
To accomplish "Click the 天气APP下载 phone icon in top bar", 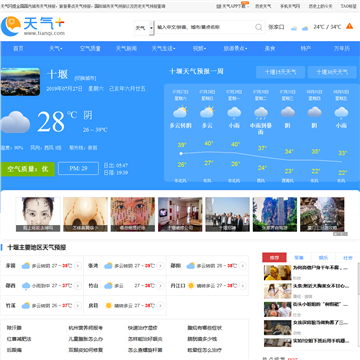I will click(x=219, y=6).
